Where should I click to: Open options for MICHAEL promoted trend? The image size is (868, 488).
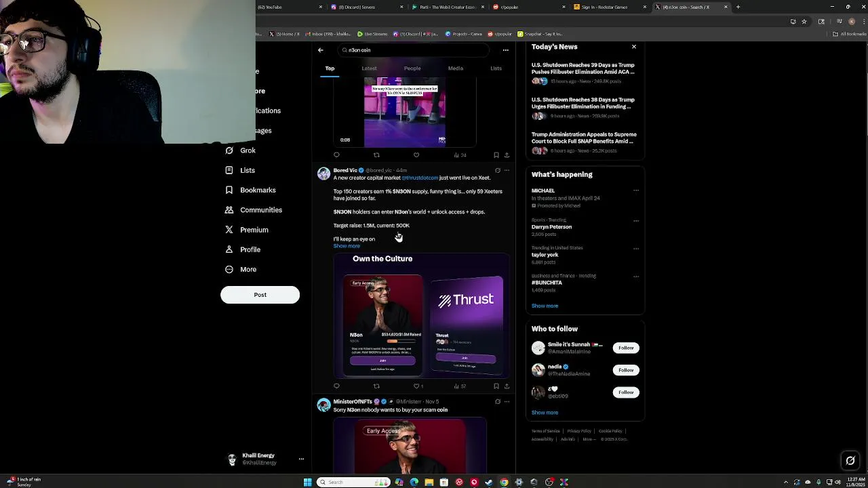coord(636,190)
